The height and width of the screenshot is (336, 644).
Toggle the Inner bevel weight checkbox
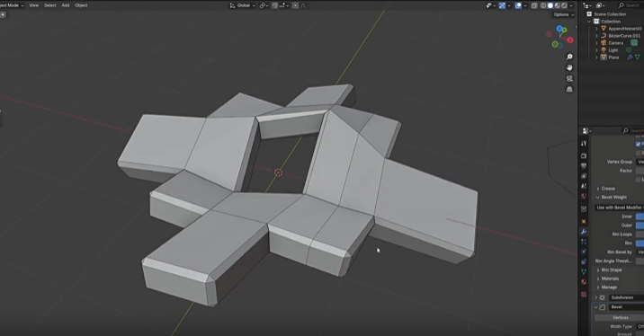point(640,217)
